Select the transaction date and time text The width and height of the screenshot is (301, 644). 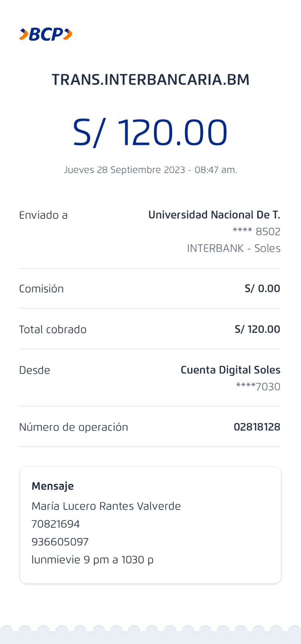click(x=150, y=170)
